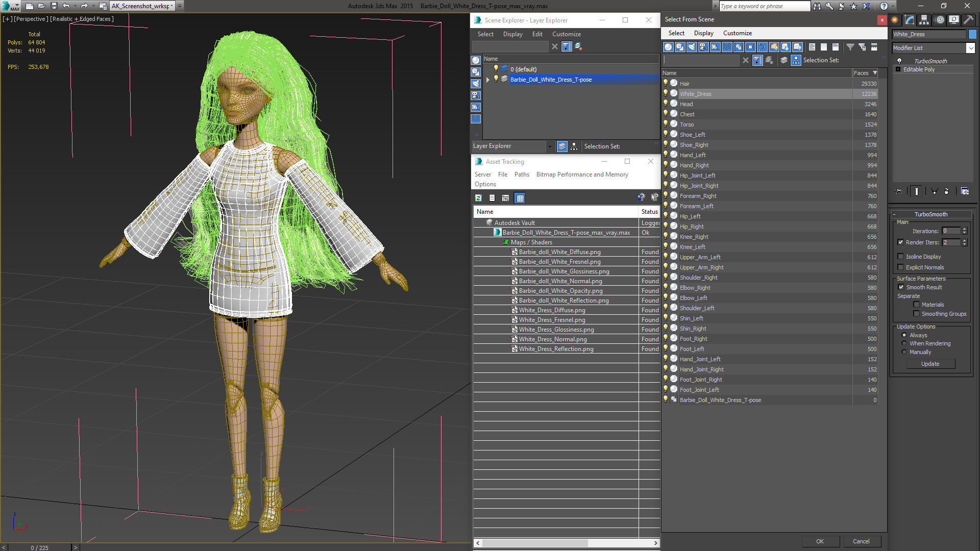Click Sort by Hierarchy icon in Select From Scene

click(x=796, y=60)
